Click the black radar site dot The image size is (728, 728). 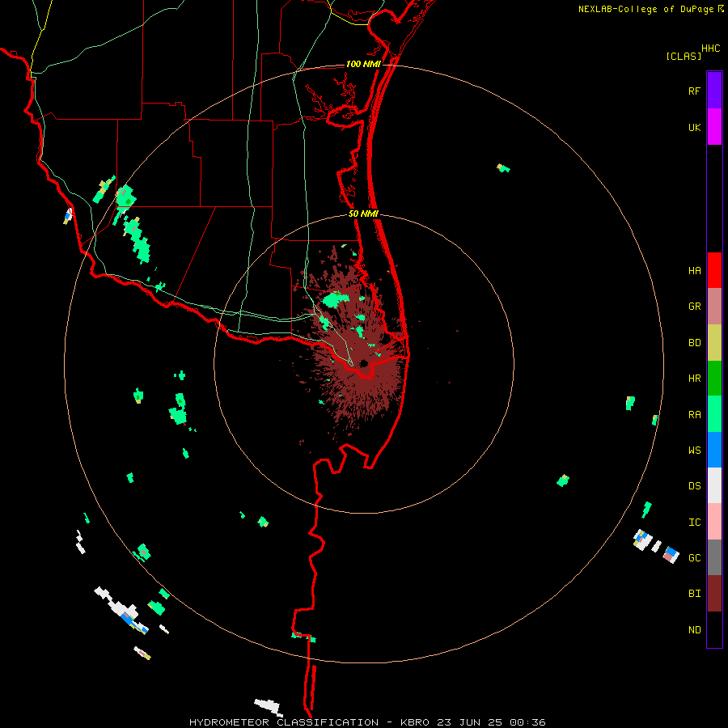point(364,363)
